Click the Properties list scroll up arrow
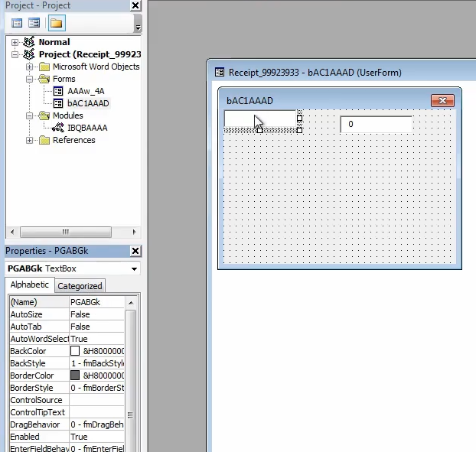 [131, 303]
